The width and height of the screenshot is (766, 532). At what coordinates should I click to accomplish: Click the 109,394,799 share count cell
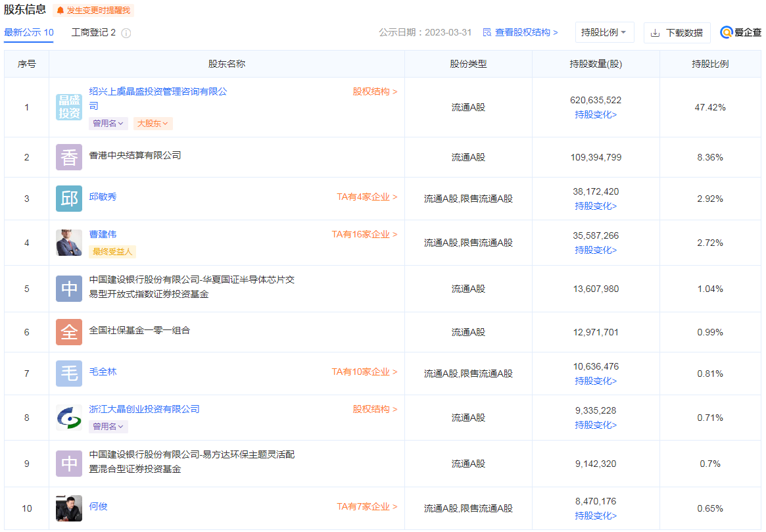pyautogui.click(x=596, y=157)
